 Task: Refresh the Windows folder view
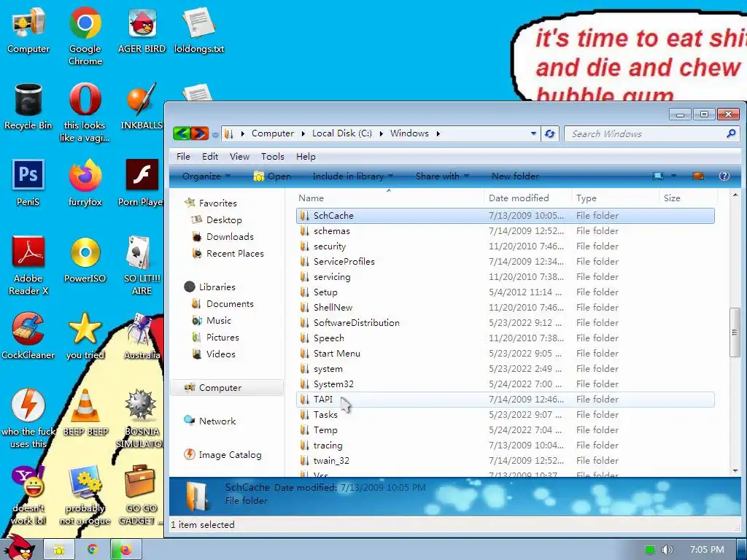(549, 134)
